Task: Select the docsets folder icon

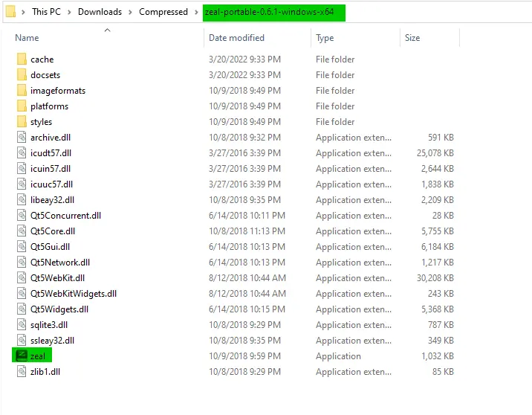Action: [22, 74]
